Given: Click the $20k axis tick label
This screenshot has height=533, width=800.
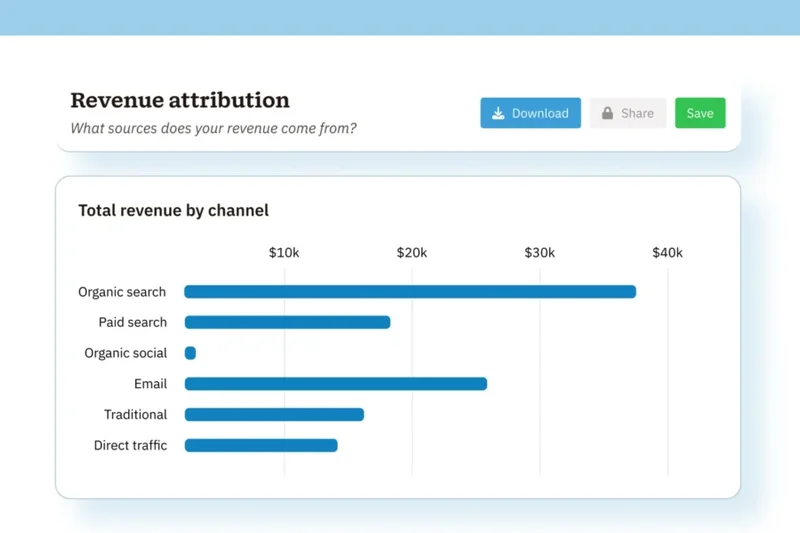Looking at the screenshot, I should (x=412, y=253).
